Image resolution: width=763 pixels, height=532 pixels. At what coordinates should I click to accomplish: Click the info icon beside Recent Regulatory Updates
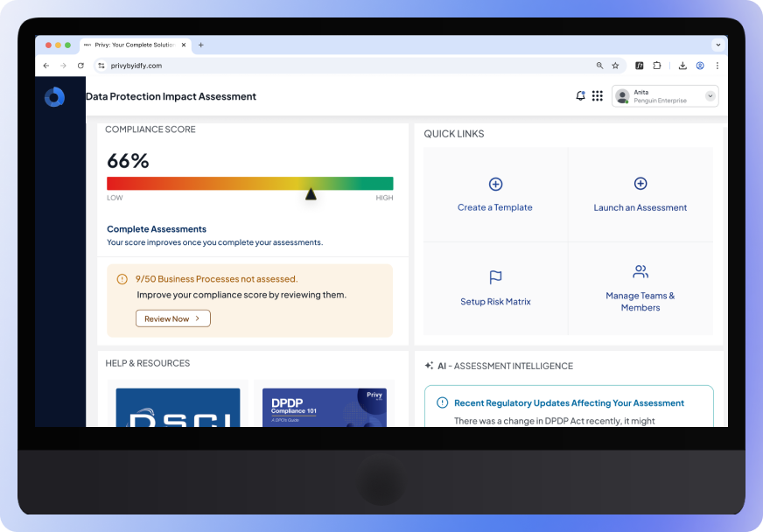pos(442,402)
